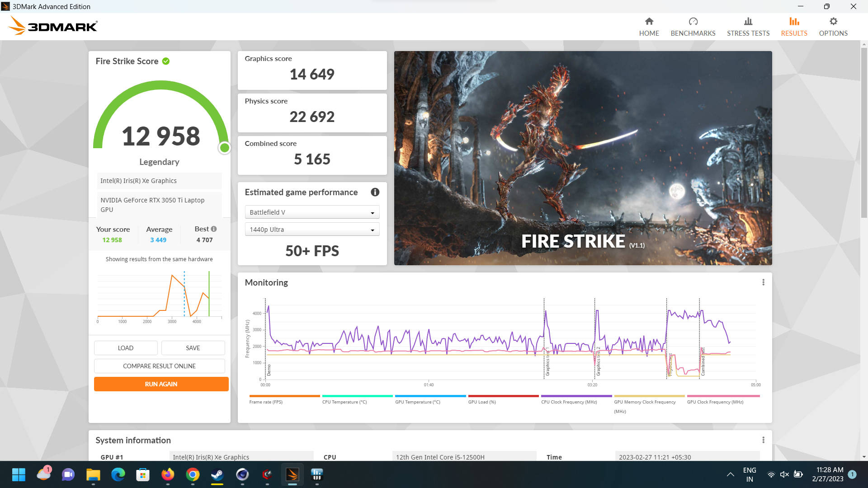Toggle the Frame rate (FPS) legend series
The image size is (868, 488).
tap(266, 402)
